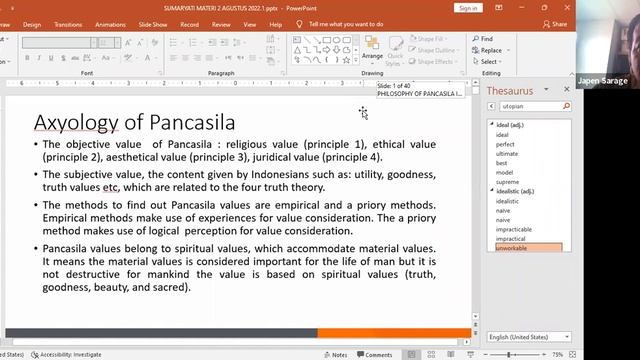Click the Thesaurus search magnifier icon
This screenshot has width=640, height=360.
point(566,106)
